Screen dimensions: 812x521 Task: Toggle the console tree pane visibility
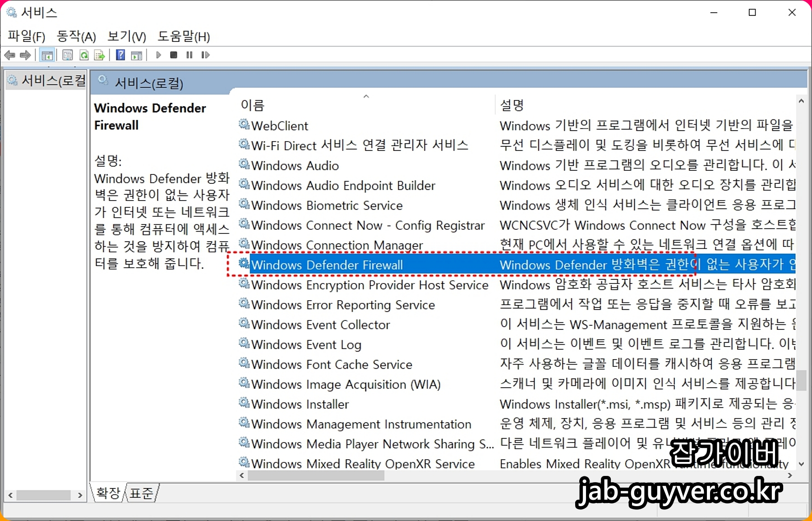[47, 55]
